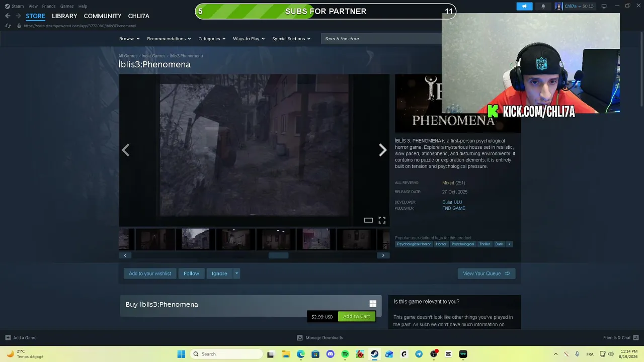Viewport: 644px width, 362px height.
Task: Switch to the LIBRARY tab
Action: click(x=64, y=16)
